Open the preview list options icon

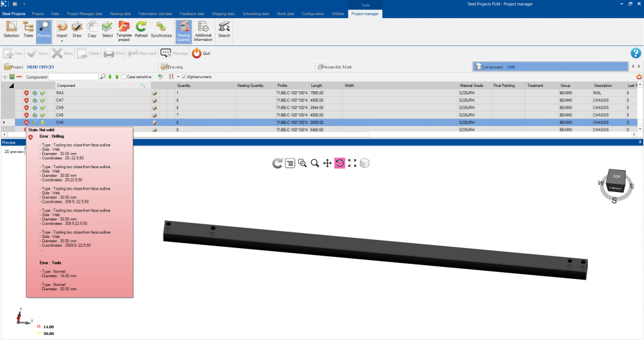click(290, 163)
